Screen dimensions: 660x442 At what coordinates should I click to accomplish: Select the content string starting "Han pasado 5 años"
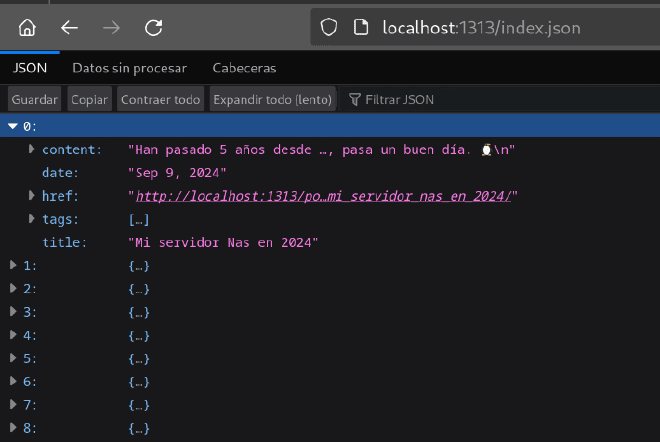(x=322, y=149)
